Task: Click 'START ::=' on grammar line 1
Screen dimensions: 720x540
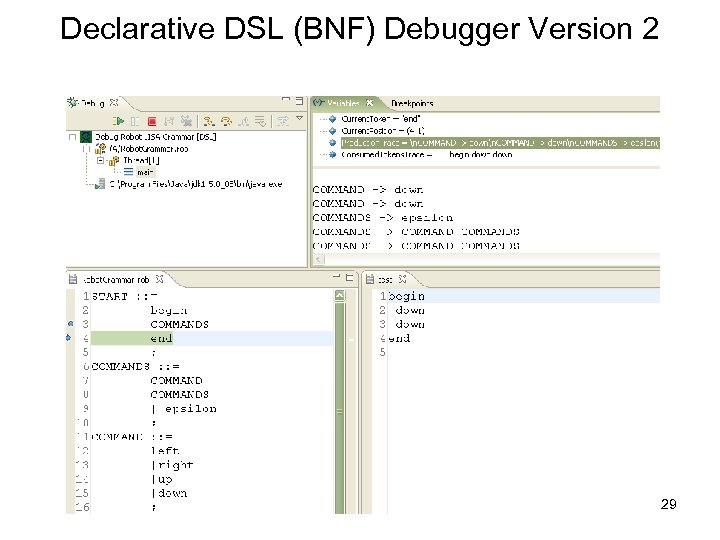Action: click(x=125, y=297)
